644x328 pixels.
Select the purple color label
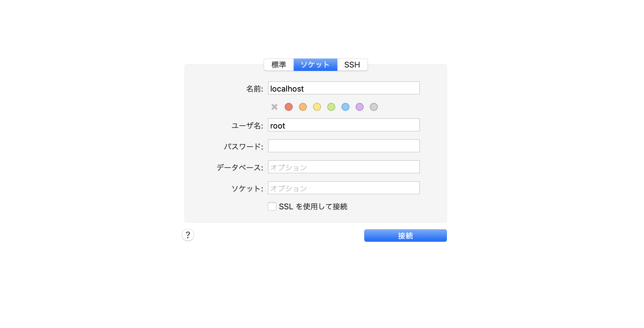pyautogui.click(x=360, y=107)
